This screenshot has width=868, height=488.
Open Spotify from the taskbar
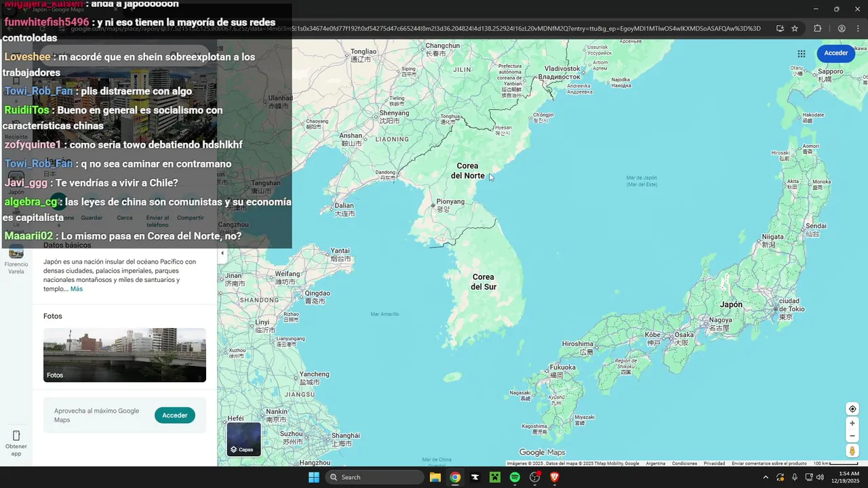[x=515, y=477]
